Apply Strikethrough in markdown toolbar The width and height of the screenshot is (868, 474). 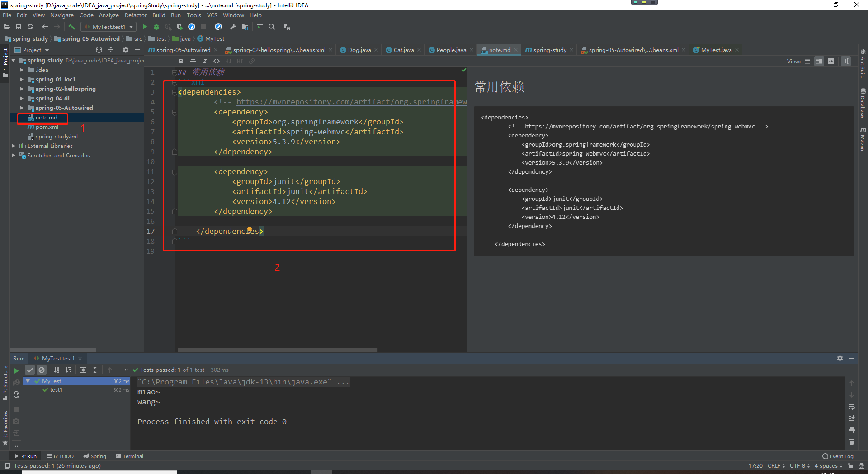193,61
